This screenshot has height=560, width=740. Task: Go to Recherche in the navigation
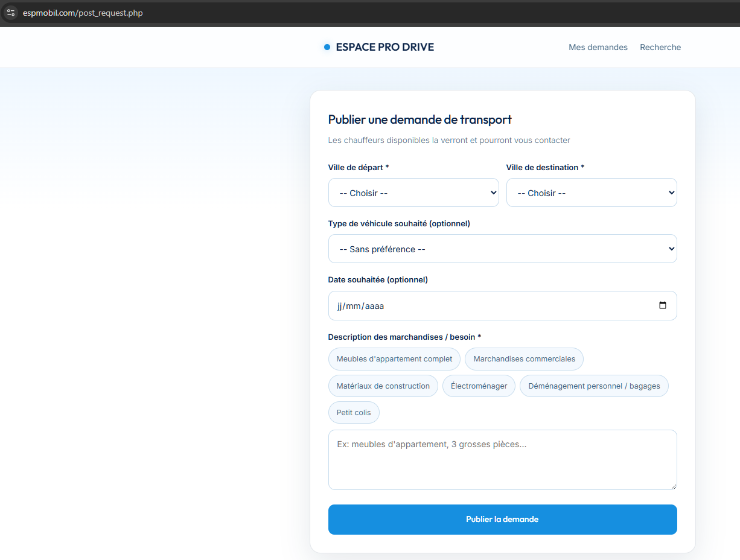coord(660,47)
